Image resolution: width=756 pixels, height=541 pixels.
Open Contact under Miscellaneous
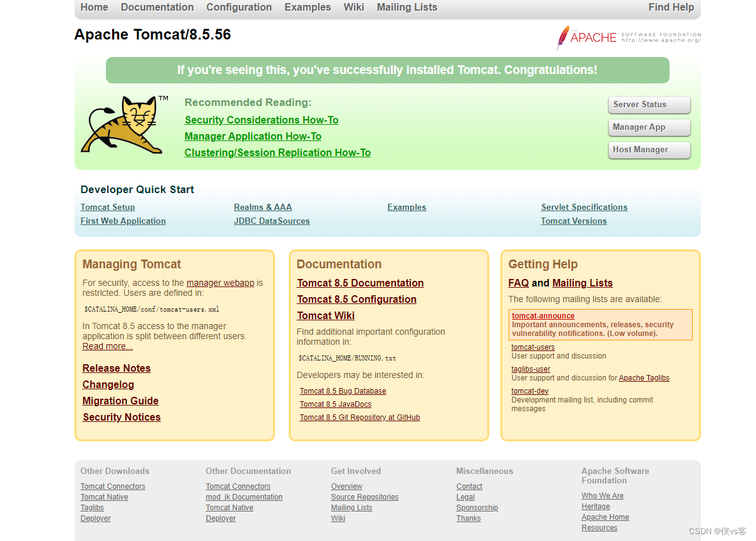[469, 486]
